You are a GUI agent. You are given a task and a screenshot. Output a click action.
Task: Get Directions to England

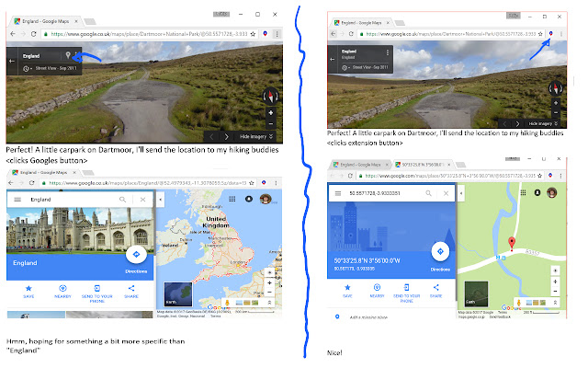click(136, 255)
